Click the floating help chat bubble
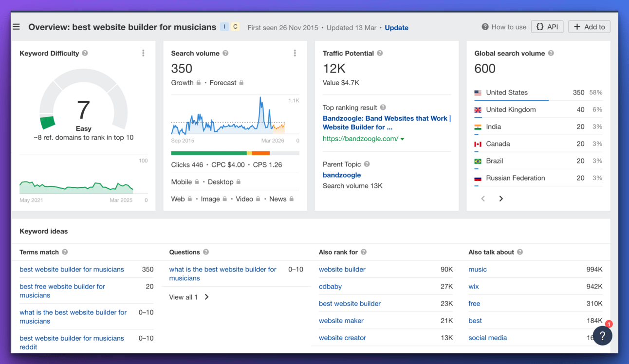Viewport: 629px width, 364px height. click(x=602, y=335)
